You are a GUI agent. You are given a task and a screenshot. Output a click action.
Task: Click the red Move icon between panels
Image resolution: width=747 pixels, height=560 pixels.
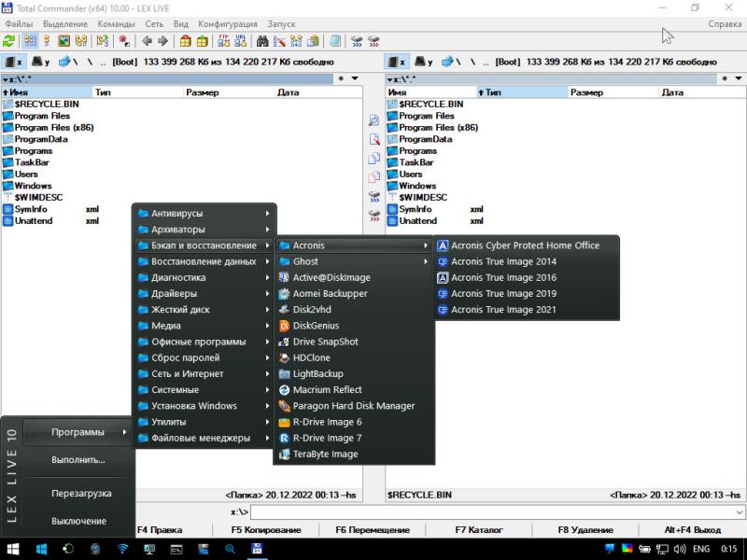374,177
